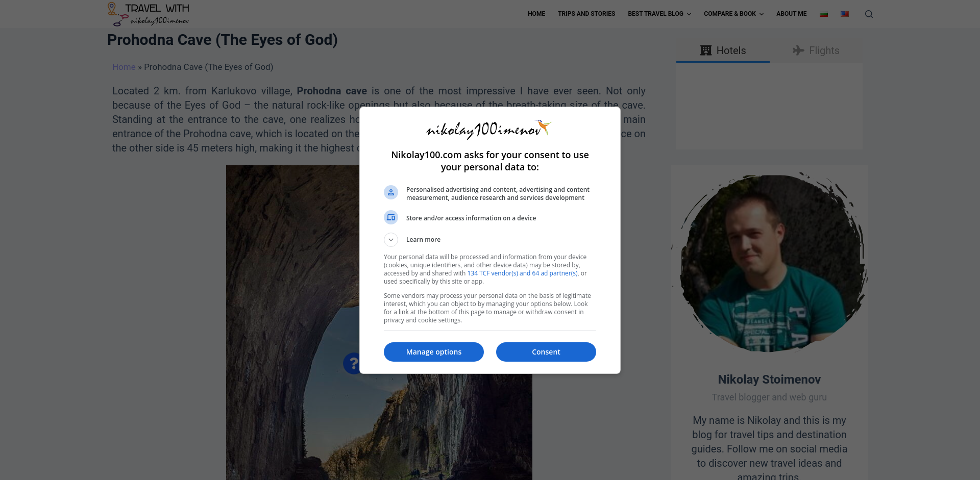Go to the About Me page
Screen dimensions: 980x480
point(791,14)
